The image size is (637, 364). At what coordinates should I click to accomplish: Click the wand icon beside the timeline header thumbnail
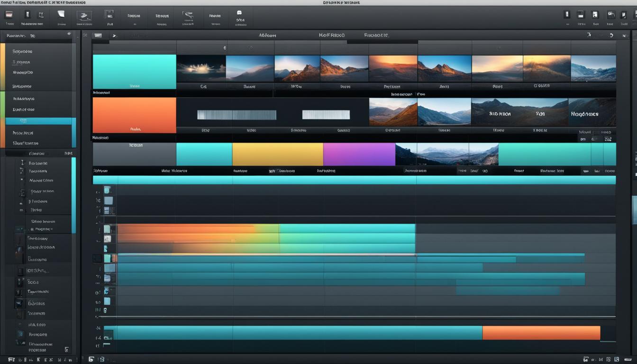[x=114, y=36]
